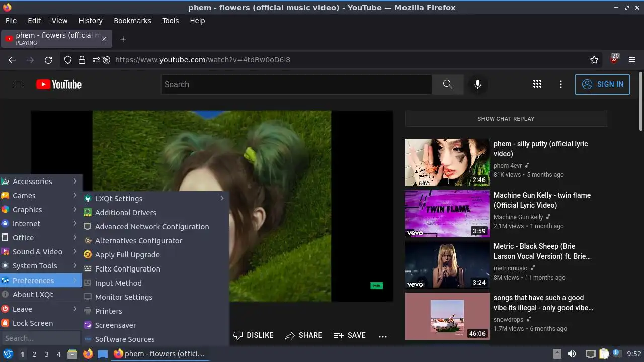Bookmark this page with the star
This screenshot has width=644, height=362.
pos(594,60)
